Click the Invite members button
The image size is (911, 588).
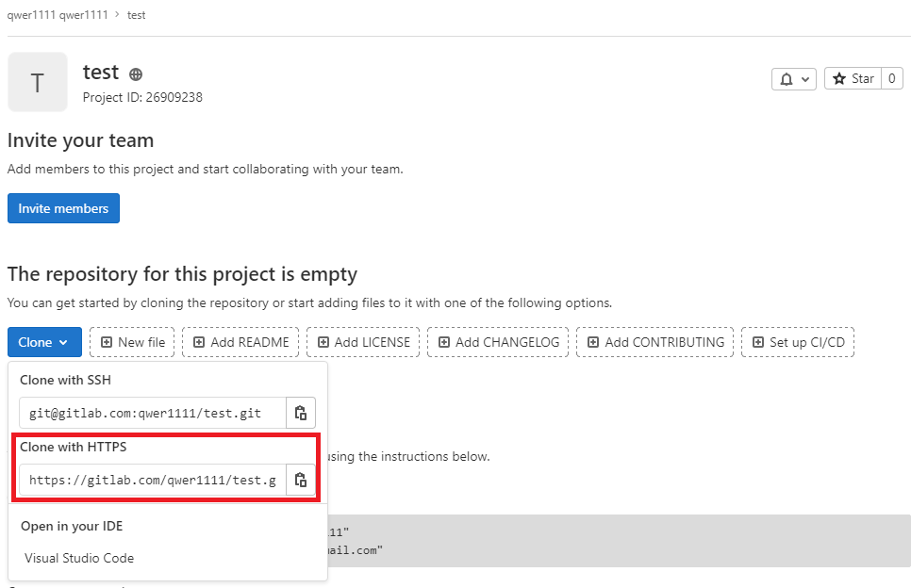tap(63, 208)
